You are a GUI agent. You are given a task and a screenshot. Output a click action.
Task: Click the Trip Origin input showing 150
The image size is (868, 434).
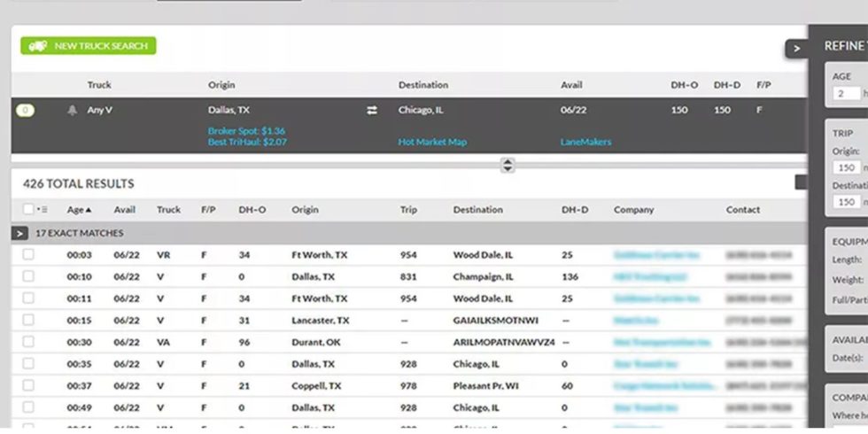pyautogui.click(x=847, y=167)
